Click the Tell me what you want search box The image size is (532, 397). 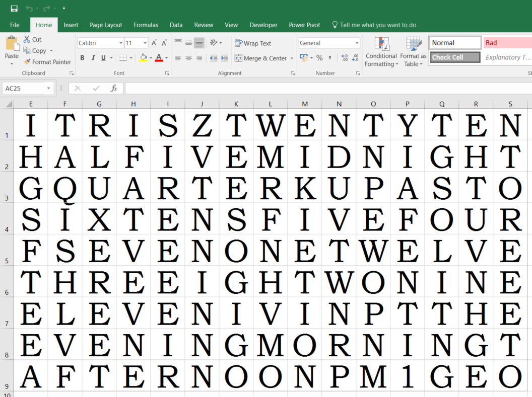[374, 25]
